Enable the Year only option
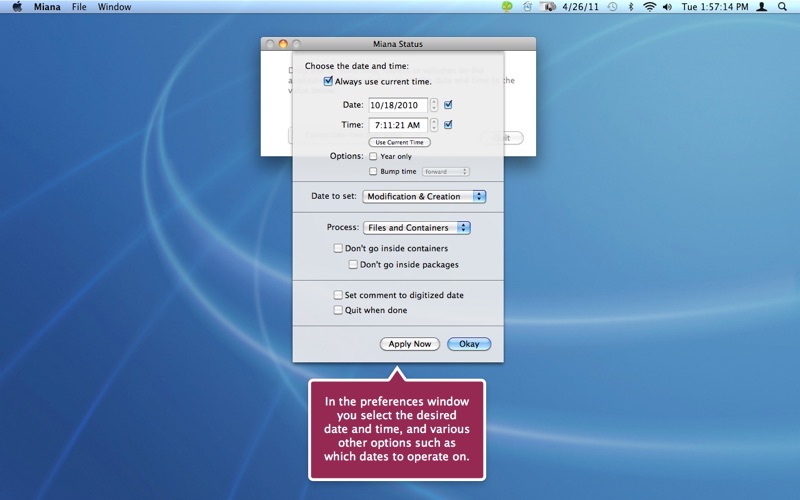 tap(373, 156)
